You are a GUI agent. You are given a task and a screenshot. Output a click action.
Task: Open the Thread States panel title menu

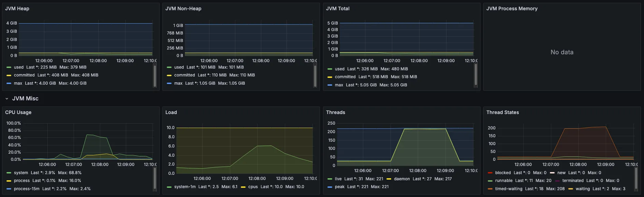click(502, 112)
